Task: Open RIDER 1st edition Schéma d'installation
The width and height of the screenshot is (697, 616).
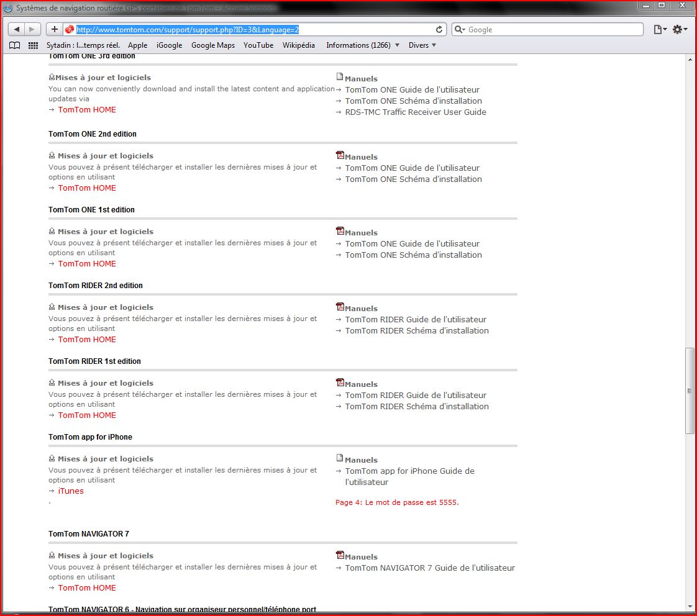Action: 417,407
